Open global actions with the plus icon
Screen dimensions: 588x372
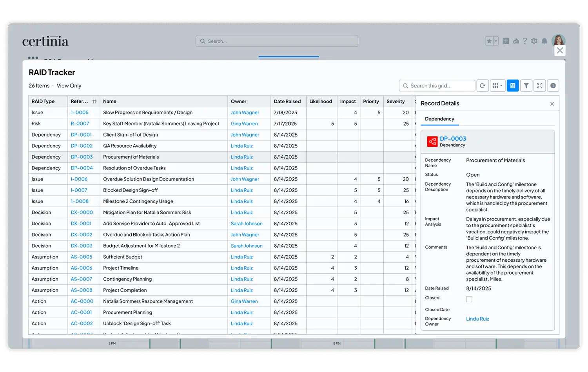[506, 41]
